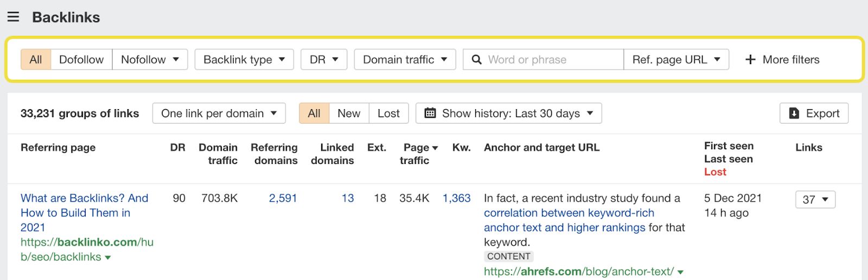
Task: Switch to the New links tab
Action: coord(349,113)
